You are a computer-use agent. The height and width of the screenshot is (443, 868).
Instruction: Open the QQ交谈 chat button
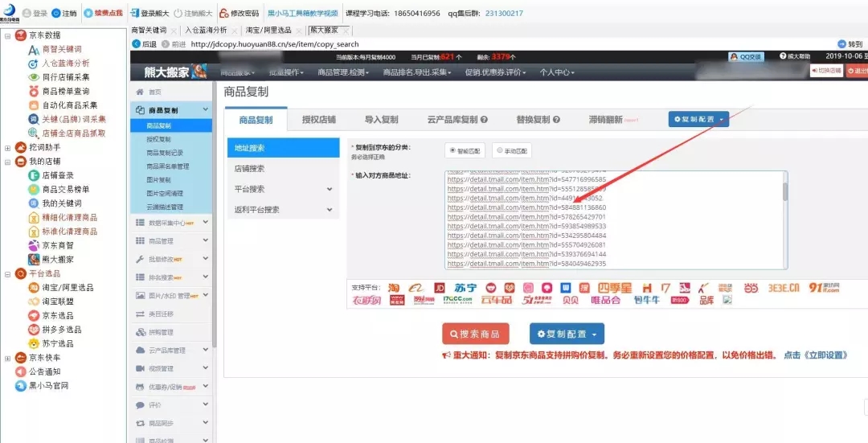[746, 57]
